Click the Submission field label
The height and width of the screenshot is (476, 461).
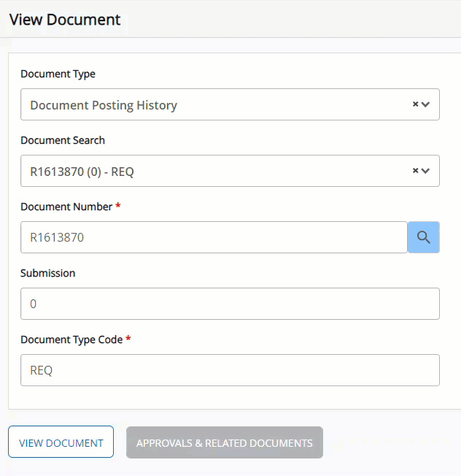[47, 273]
